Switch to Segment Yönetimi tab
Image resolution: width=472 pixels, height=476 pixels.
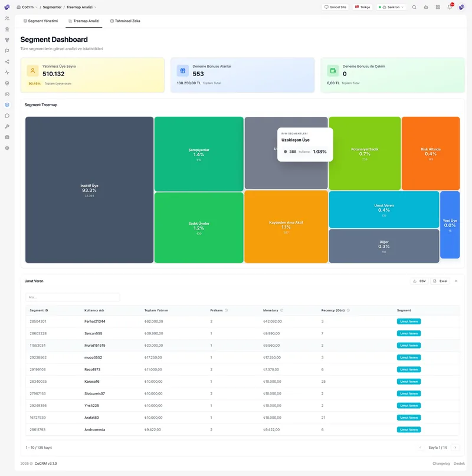click(41, 21)
